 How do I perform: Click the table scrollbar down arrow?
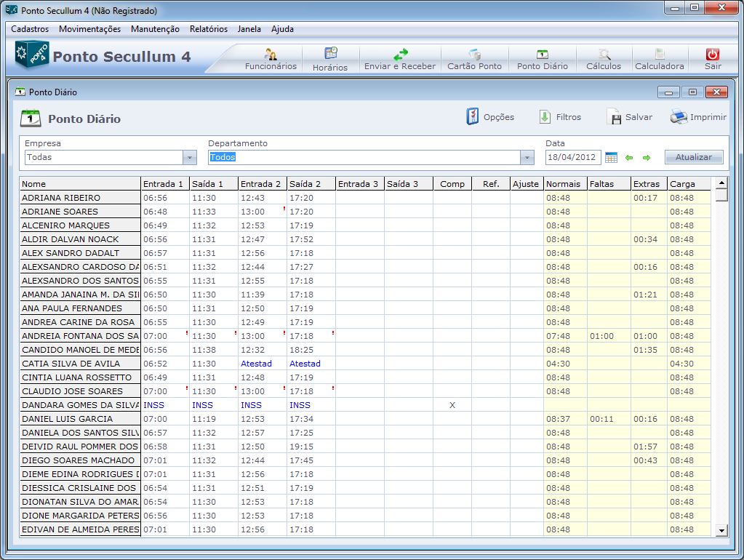click(721, 531)
